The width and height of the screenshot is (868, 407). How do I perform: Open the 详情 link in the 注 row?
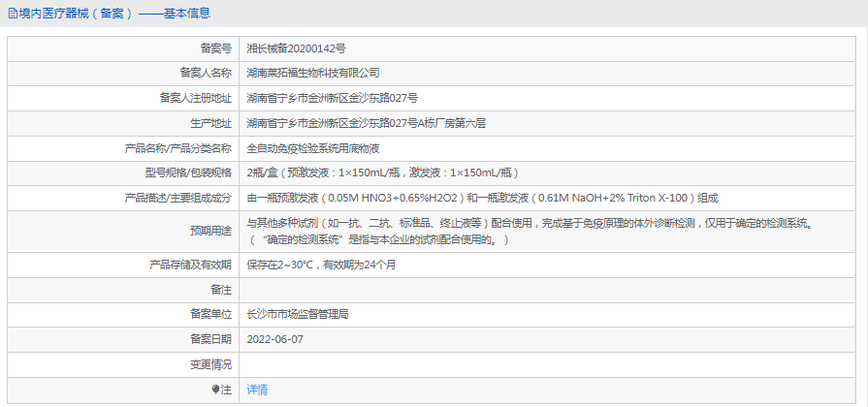pyautogui.click(x=257, y=390)
